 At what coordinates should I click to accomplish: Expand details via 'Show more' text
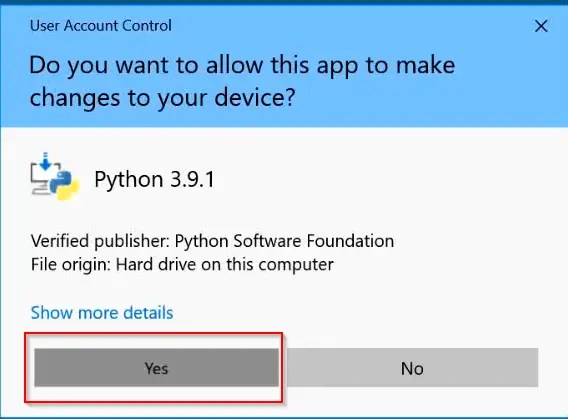click(74, 313)
